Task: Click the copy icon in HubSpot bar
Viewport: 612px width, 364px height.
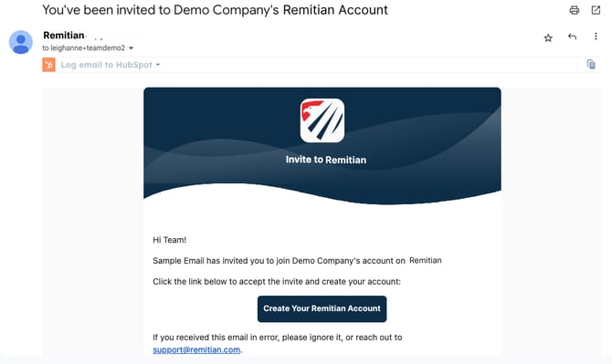Action: 591,64
